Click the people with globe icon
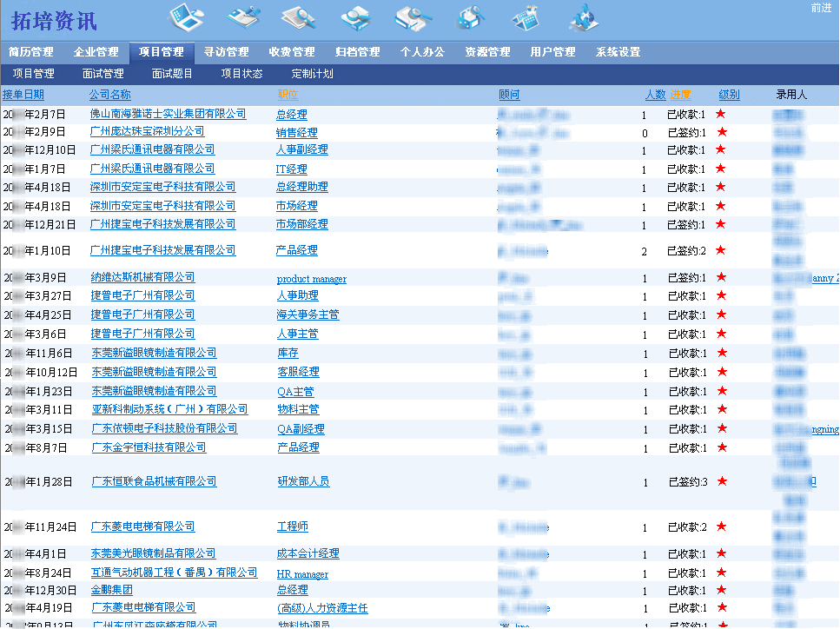The image size is (840, 629). [x=584, y=17]
